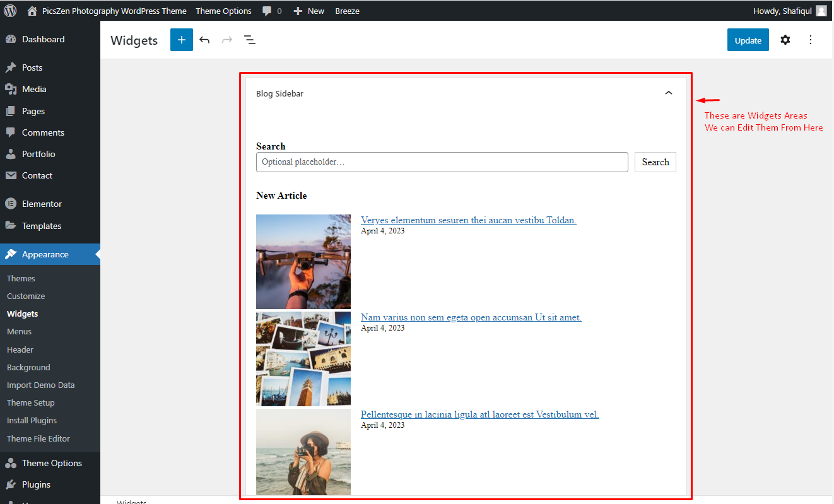
Task: Open the Header submenu item
Action: [20, 349]
